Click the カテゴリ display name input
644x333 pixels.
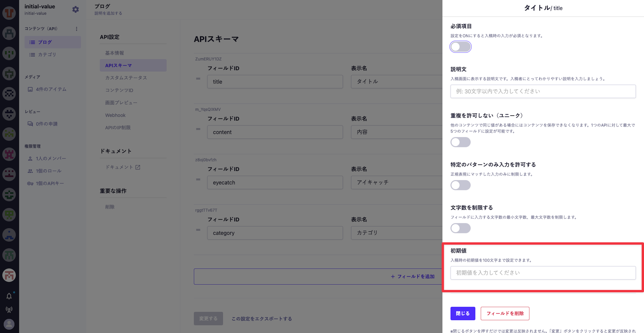(397, 233)
